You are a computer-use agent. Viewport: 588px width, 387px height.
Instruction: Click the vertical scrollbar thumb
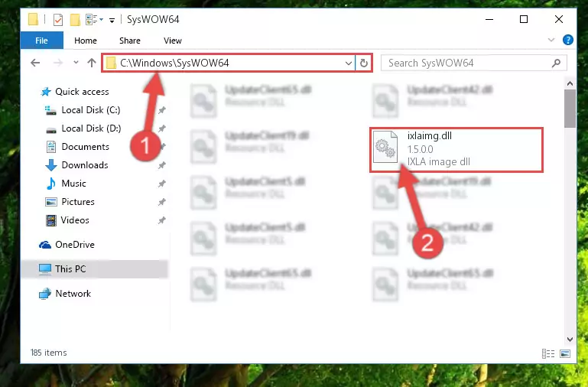point(570,109)
